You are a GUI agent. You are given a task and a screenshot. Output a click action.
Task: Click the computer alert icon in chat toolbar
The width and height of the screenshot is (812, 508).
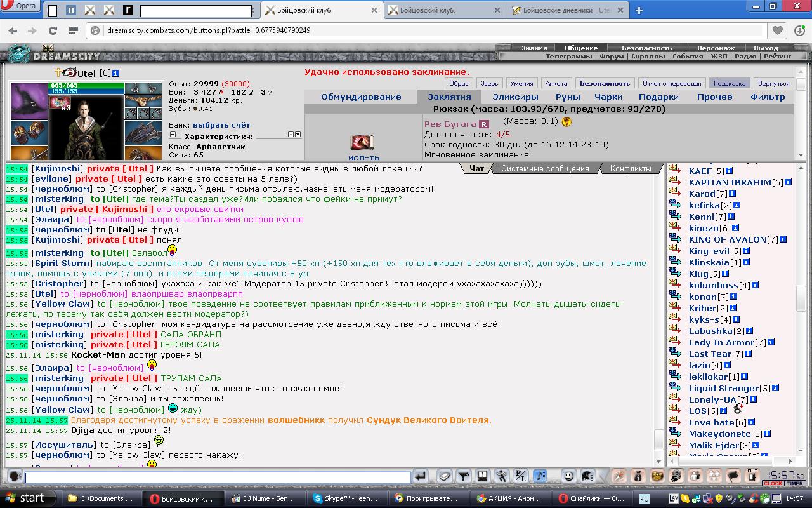click(x=483, y=476)
